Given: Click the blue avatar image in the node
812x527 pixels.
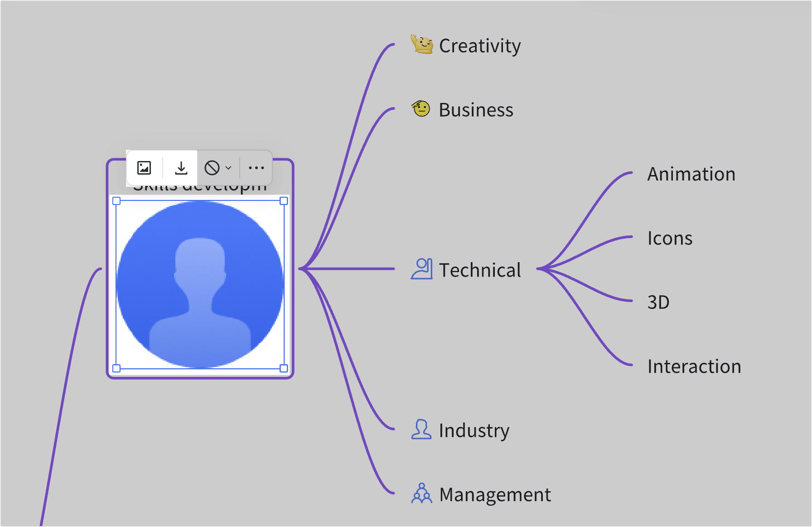Looking at the screenshot, I should click(200, 284).
